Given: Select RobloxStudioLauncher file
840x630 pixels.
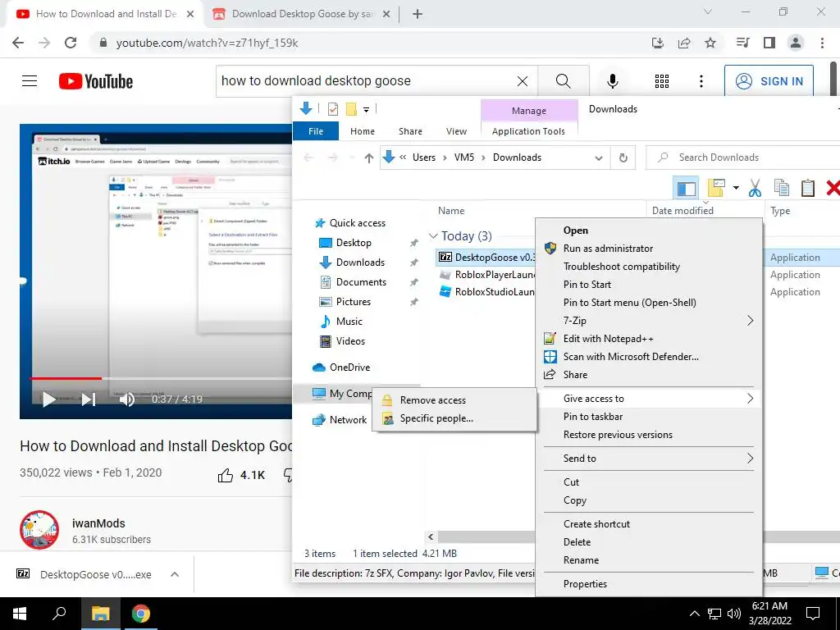Looking at the screenshot, I should point(487,292).
